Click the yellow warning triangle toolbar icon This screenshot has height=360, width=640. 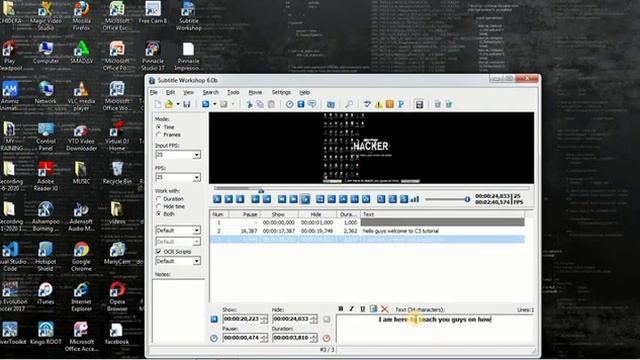pyautogui.click(x=378, y=104)
